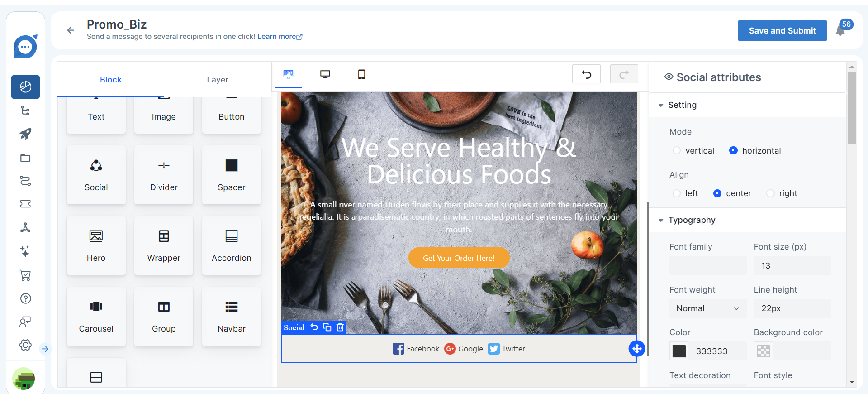Click the Font size field showing 13
The height and width of the screenshot is (394, 868).
(792, 266)
